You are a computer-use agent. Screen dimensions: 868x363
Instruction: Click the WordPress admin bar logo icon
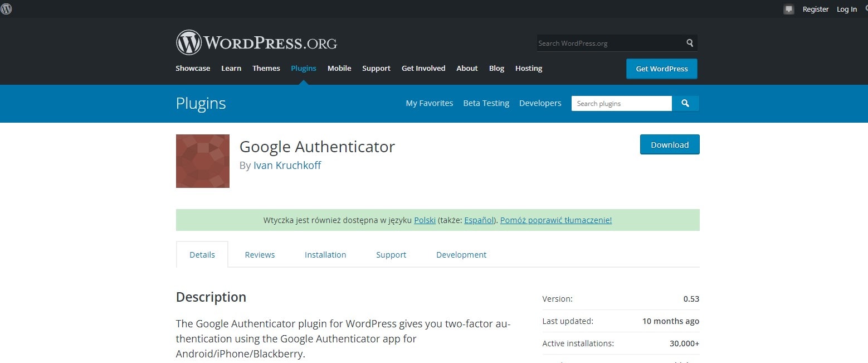6,9
